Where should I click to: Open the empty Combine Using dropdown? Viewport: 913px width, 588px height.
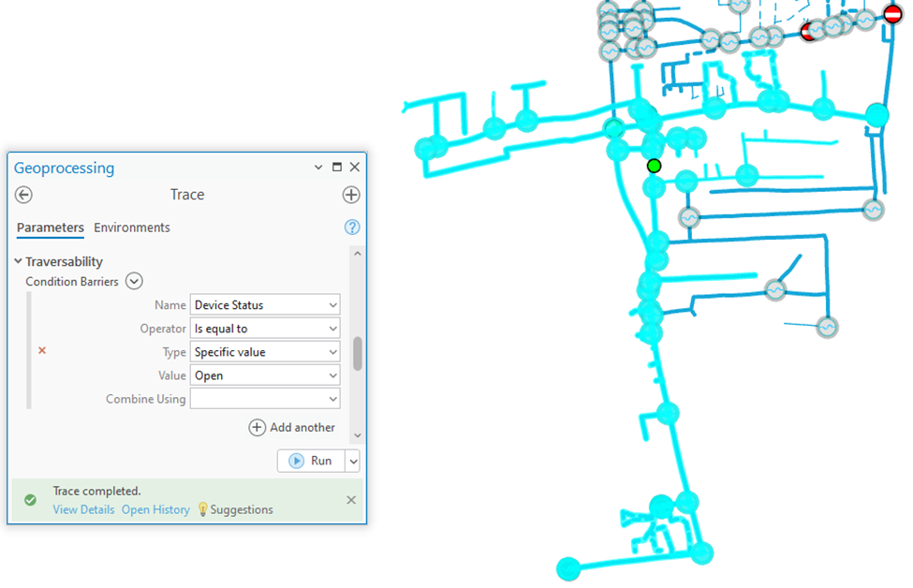[x=265, y=399]
